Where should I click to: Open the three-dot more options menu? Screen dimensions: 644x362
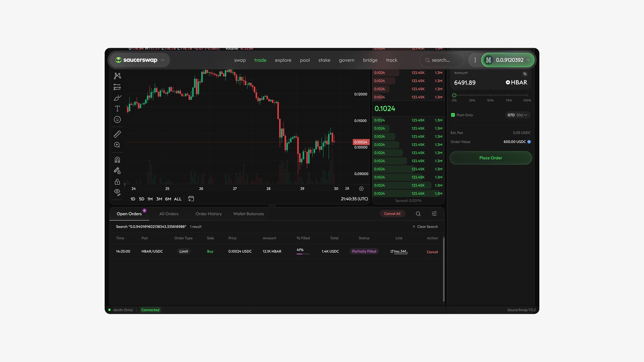click(475, 60)
